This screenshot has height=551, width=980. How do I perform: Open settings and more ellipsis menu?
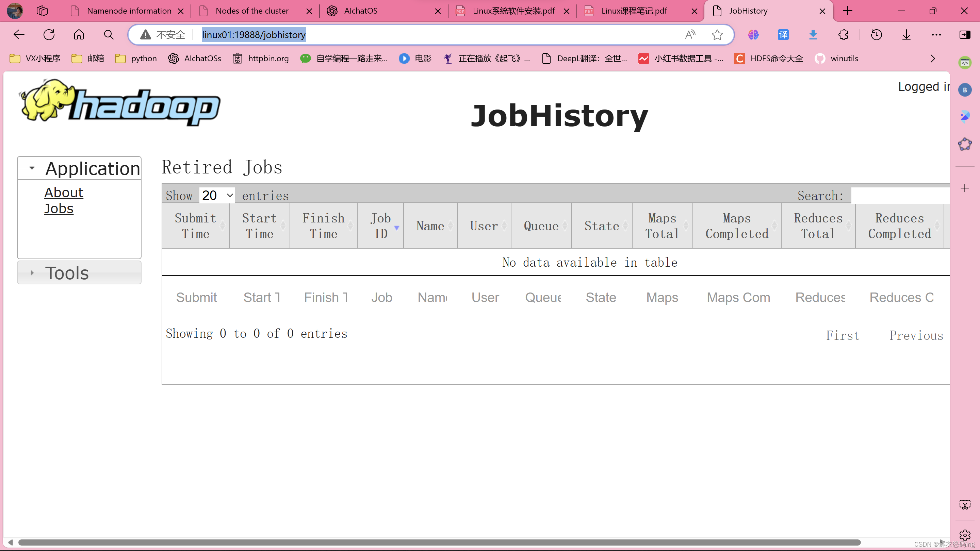(936, 35)
